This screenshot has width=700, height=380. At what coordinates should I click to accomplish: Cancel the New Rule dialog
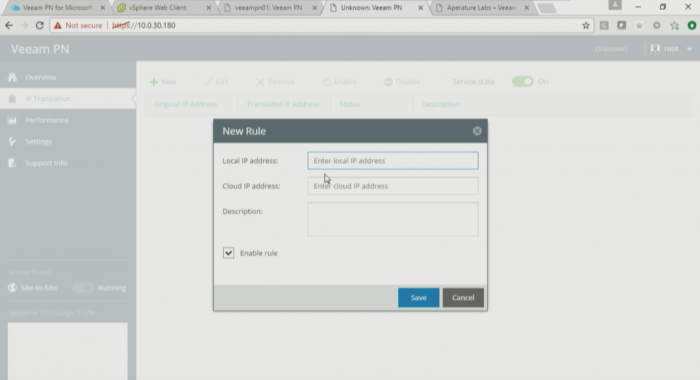point(463,297)
